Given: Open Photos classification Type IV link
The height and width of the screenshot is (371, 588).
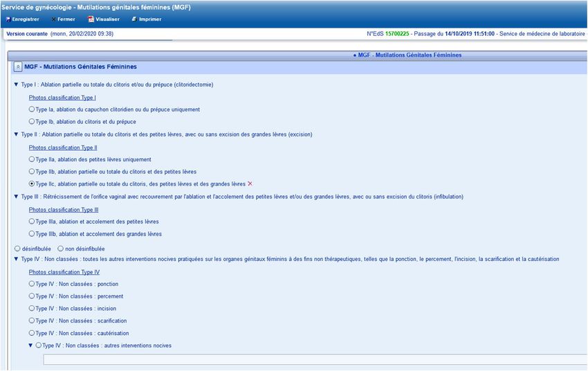Looking at the screenshot, I should point(64,272).
